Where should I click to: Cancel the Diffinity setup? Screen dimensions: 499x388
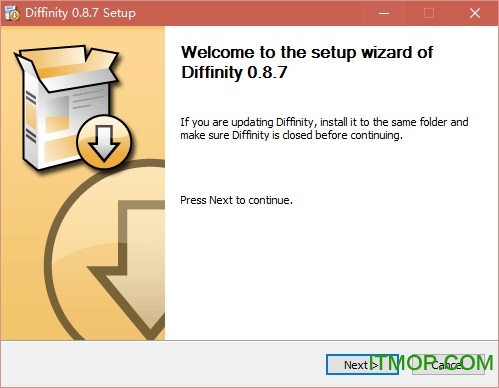tap(448, 365)
